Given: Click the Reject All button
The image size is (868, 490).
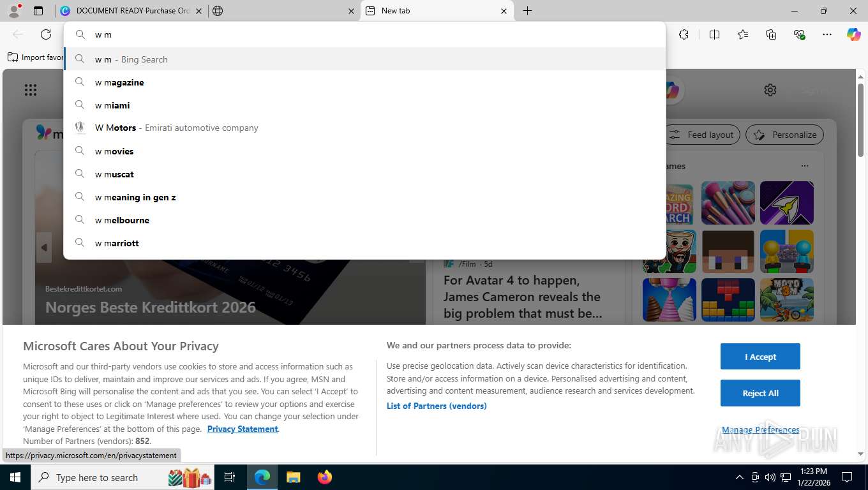Looking at the screenshot, I should tap(760, 393).
